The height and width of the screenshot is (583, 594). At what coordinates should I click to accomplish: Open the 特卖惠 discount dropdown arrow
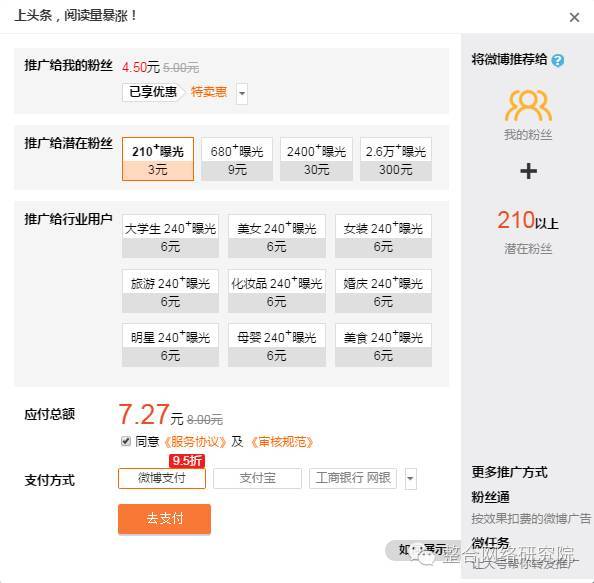tap(242, 93)
